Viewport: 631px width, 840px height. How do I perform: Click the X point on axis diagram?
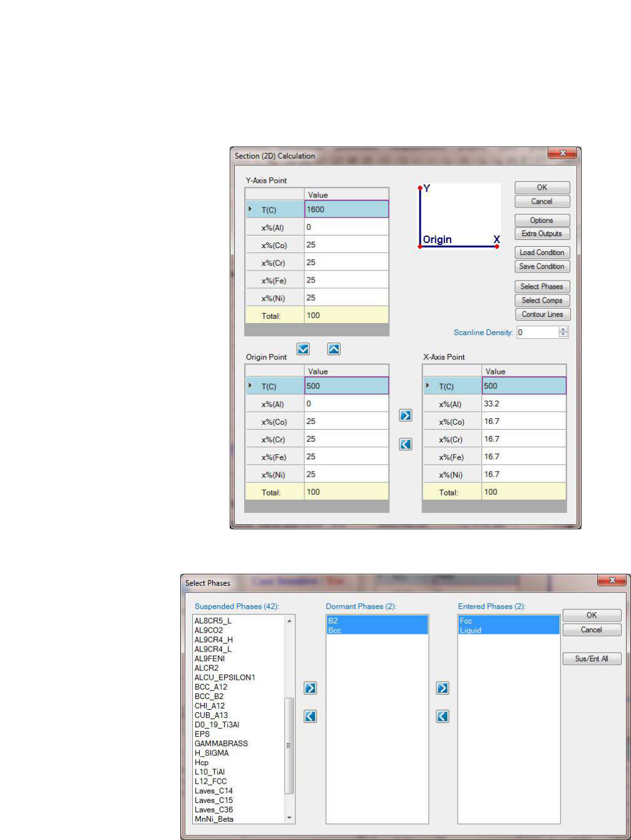pos(496,246)
